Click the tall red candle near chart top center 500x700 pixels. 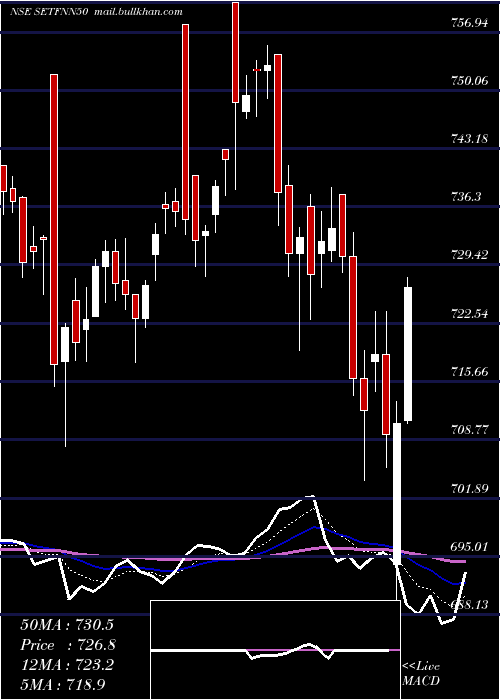click(235, 52)
